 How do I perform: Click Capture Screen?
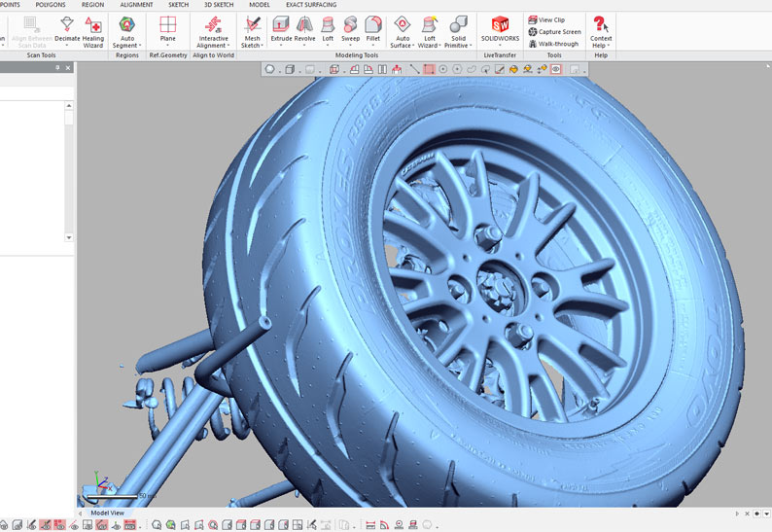tap(554, 31)
